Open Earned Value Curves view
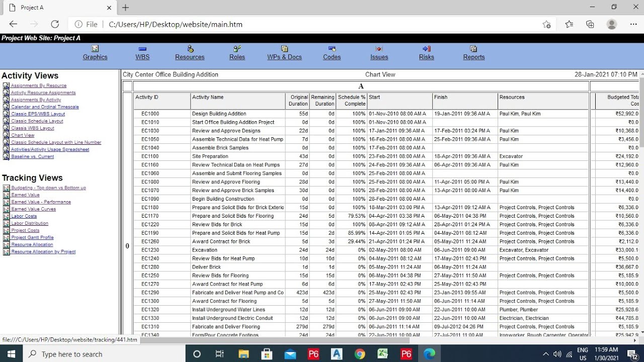644x362 pixels. tap(33, 209)
